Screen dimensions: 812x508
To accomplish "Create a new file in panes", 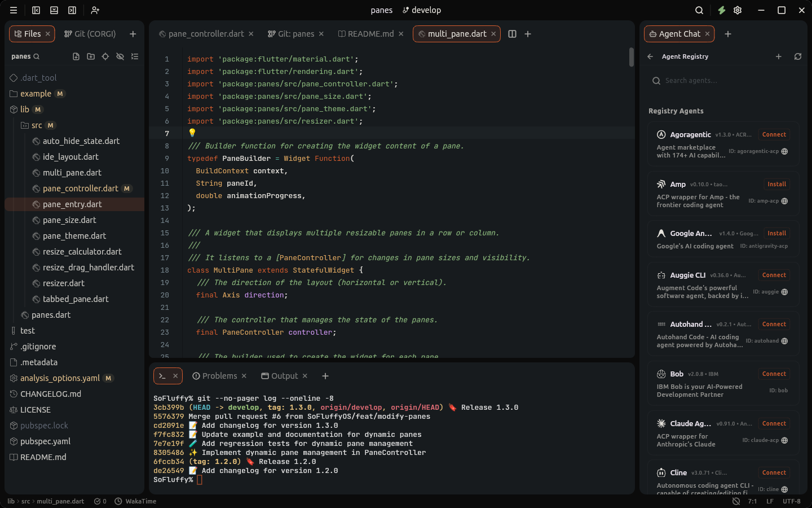I will click(76, 56).
